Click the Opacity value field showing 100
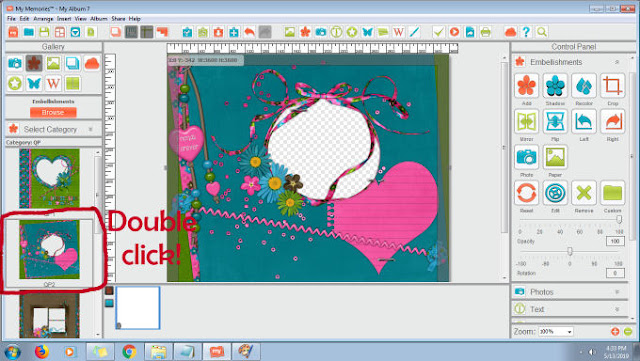The height and width of the screenshot is (361, 640). point(615,241)
